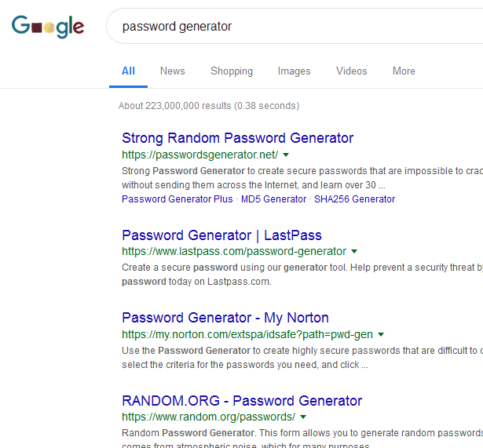Expand arrow beside the random.org URL
Image resolution: width=483 pixels, height=448 pixels.
click(x=303, y=417)
